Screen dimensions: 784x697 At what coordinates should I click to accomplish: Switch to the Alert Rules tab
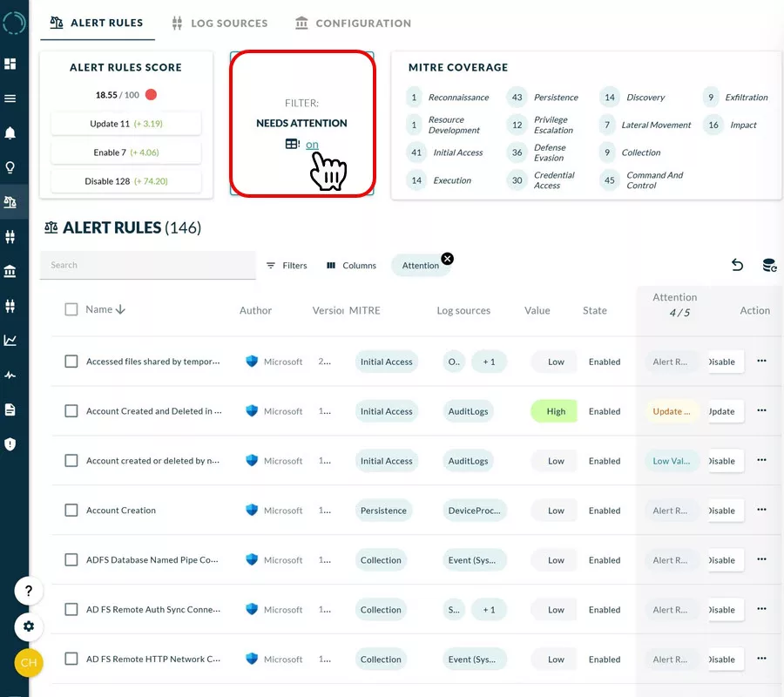point(98,23)
